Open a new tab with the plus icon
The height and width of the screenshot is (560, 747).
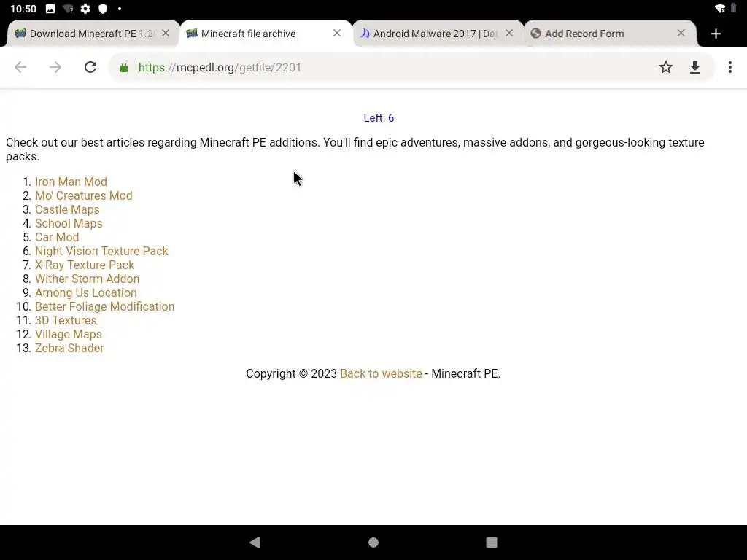click(x=716, y=34)
